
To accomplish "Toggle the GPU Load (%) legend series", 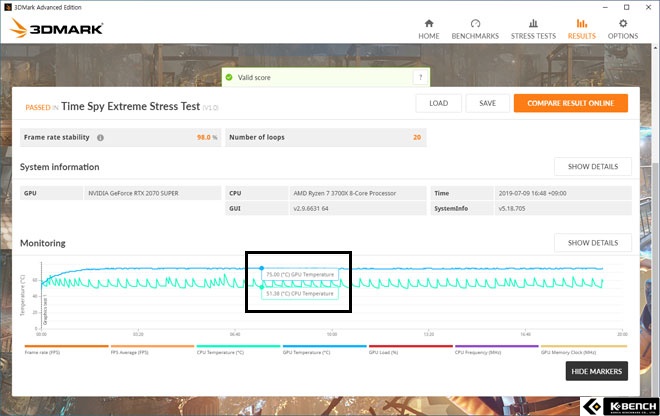I will (x=410, y=350).
